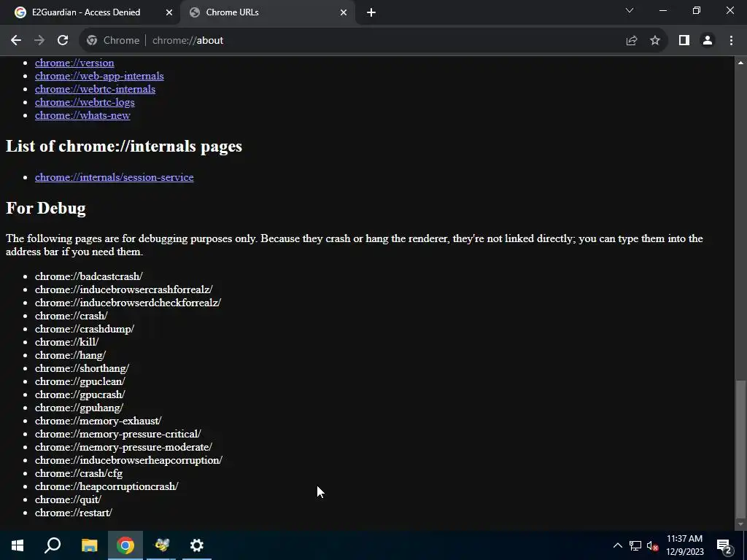Click the page scrollbar thumb
This screenshot has height=560, width=747.
click(740, 448)
